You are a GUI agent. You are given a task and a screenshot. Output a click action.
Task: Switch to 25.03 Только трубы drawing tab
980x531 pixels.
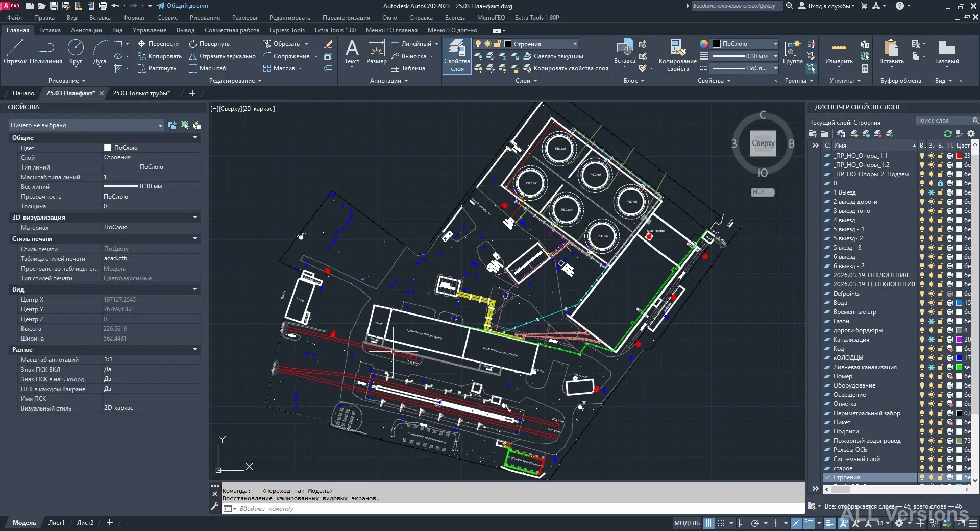coord(141,93)
